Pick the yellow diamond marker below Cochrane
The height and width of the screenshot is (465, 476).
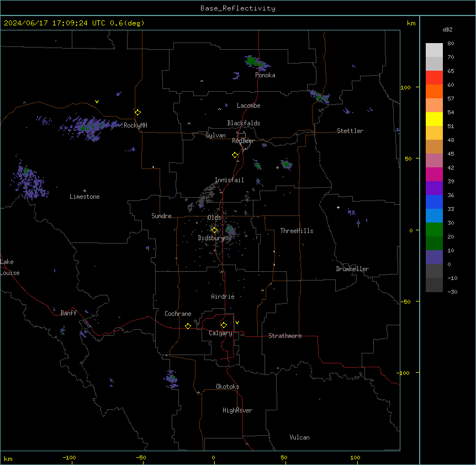188,326
